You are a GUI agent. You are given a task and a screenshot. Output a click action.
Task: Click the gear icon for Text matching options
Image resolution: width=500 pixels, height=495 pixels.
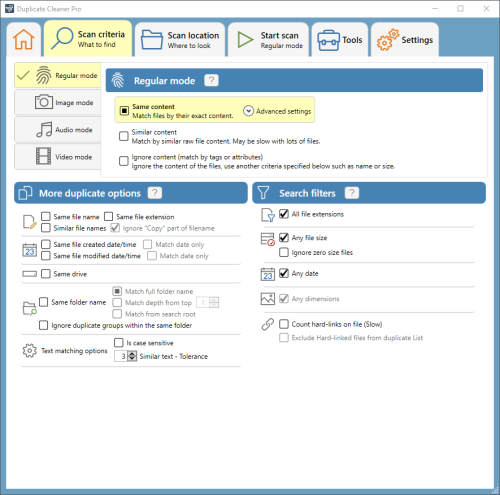pos(30,351)
